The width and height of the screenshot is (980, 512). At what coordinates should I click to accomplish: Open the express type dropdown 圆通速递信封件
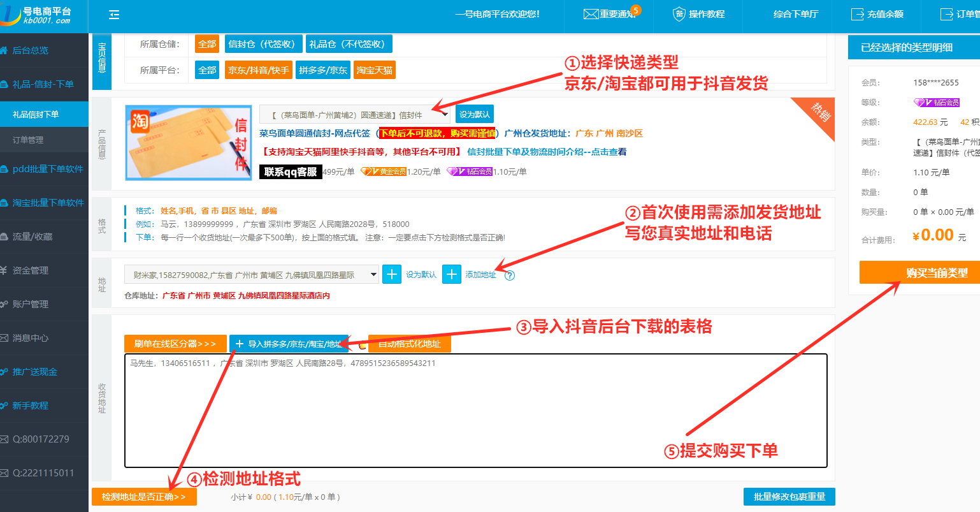(x=355, y=115)
